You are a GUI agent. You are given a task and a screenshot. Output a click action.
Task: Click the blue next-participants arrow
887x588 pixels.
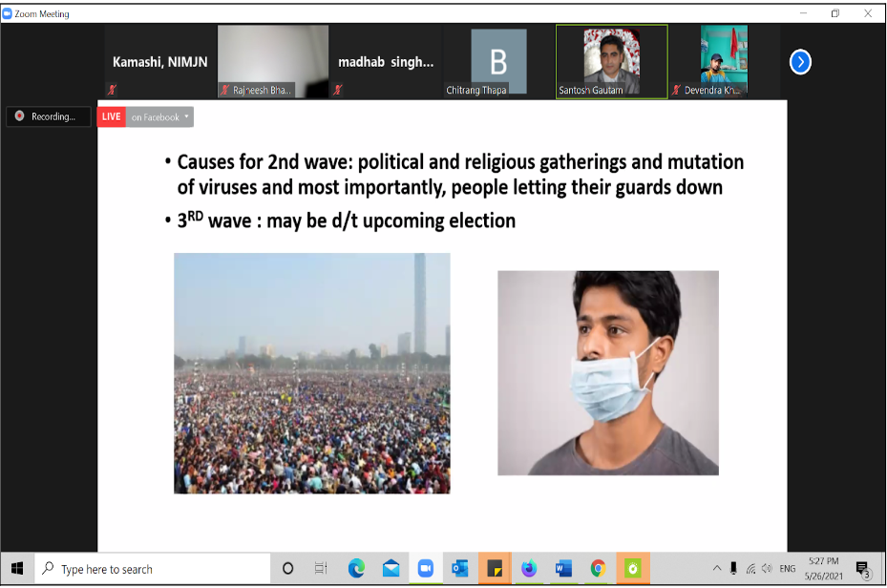800,62
